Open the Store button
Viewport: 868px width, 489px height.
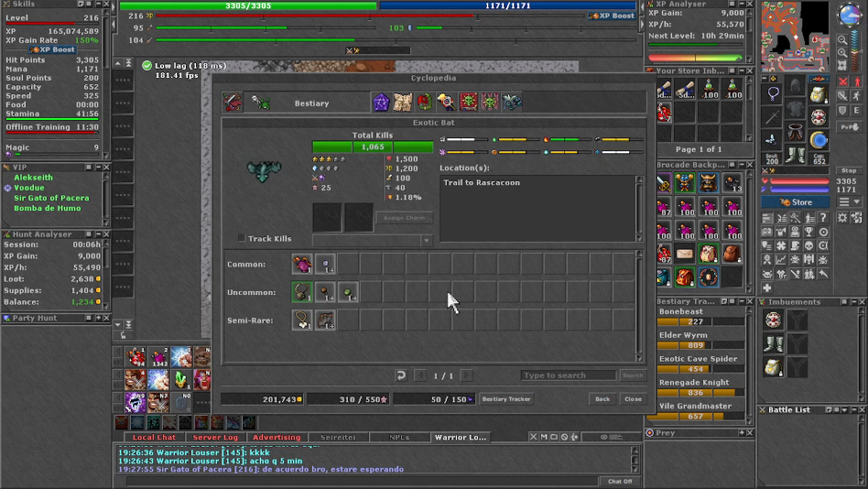pyautogui.click(x=796, y=202)
